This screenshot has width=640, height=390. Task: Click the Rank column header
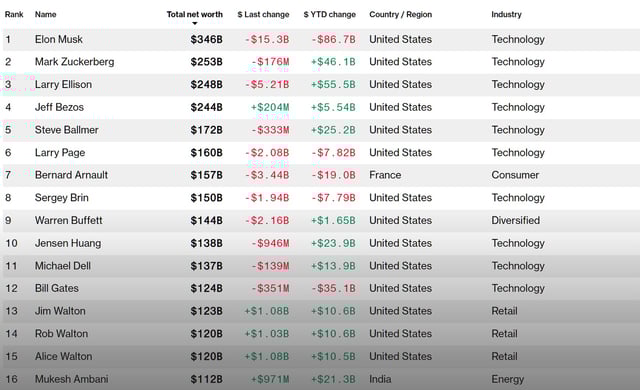(14, 14)
